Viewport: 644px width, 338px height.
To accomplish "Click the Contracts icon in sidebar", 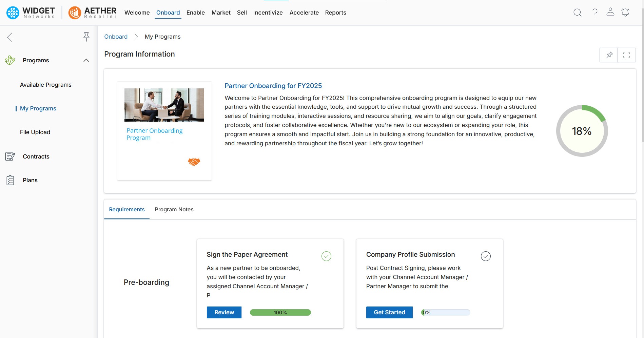I will pyautogui.click(x=10, y=156).
